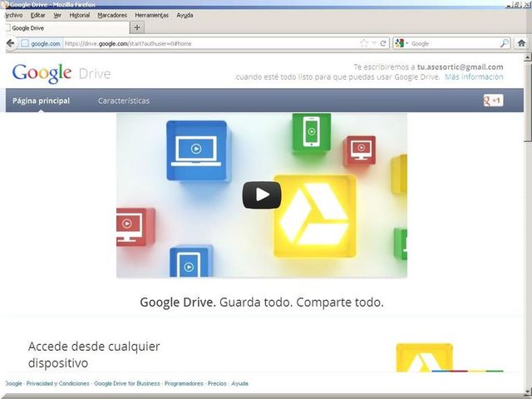Click the search magnifier icon
532x399 pixels.
click(x=505, y=43)
